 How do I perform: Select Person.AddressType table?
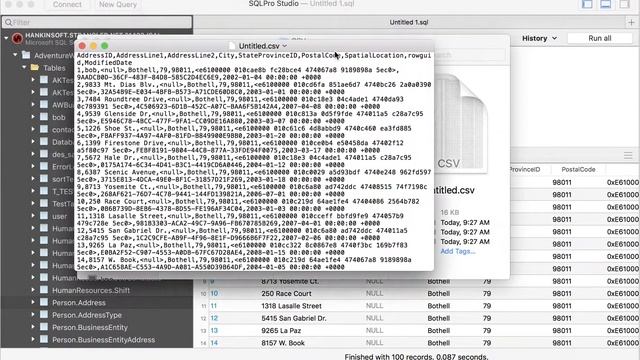87,315
